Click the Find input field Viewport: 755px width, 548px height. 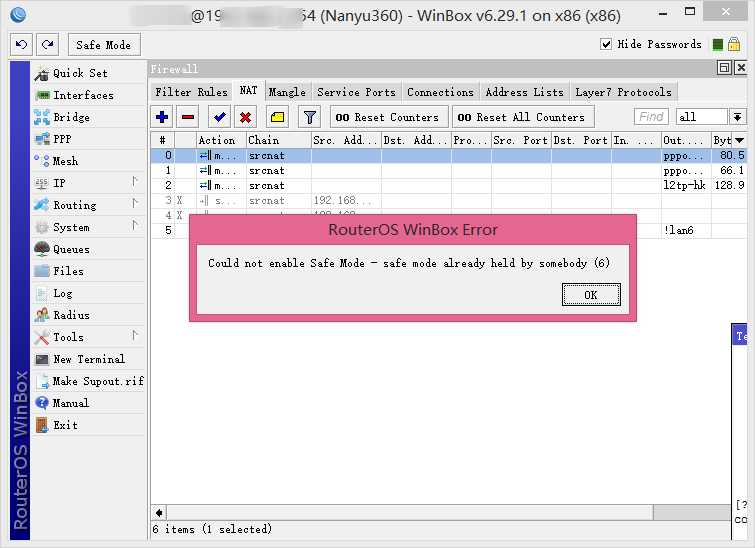[651, 117]
